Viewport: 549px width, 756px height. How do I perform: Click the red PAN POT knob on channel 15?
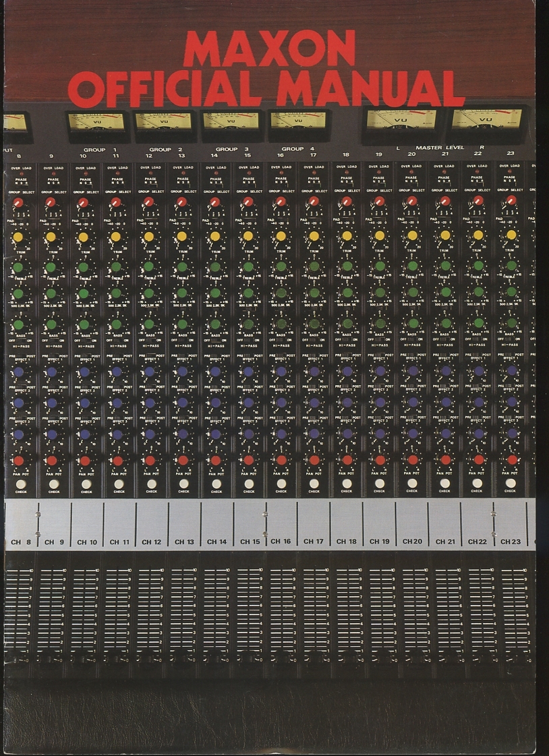[248, 461]
